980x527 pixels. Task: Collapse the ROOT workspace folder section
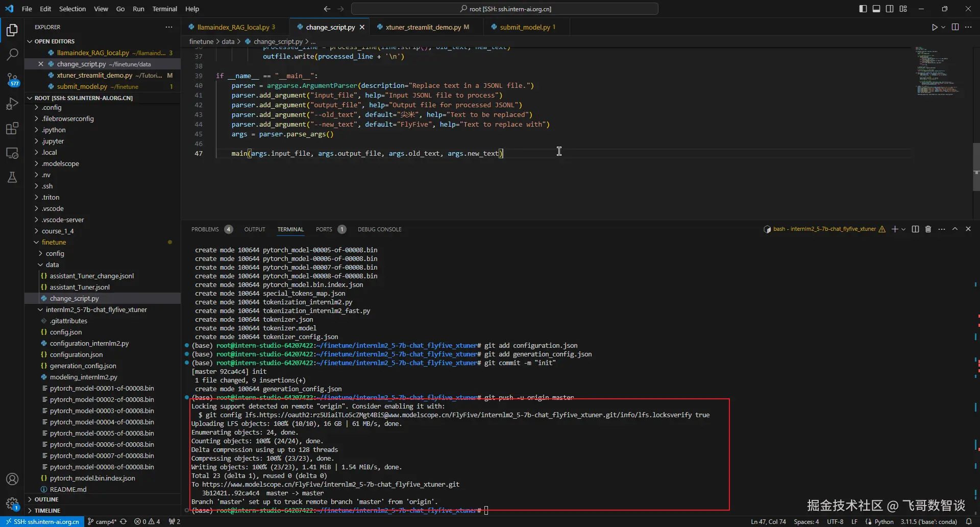[84, 98]
